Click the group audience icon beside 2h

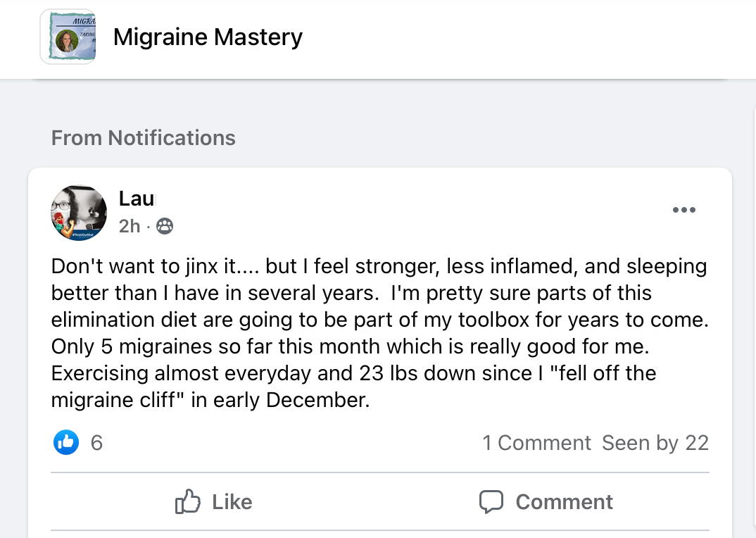[165, 226]
